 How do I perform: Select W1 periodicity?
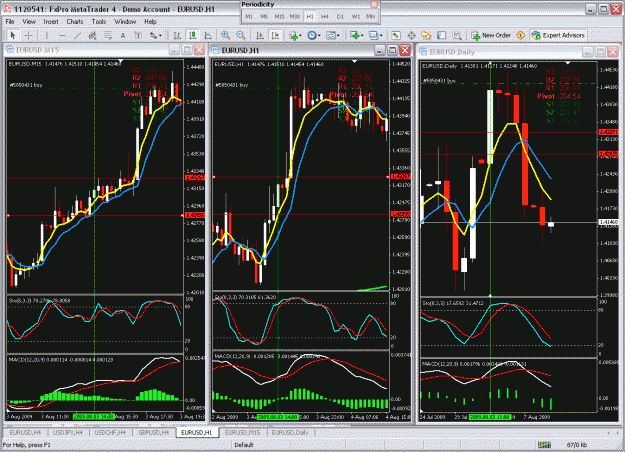(x=355, y=16)
